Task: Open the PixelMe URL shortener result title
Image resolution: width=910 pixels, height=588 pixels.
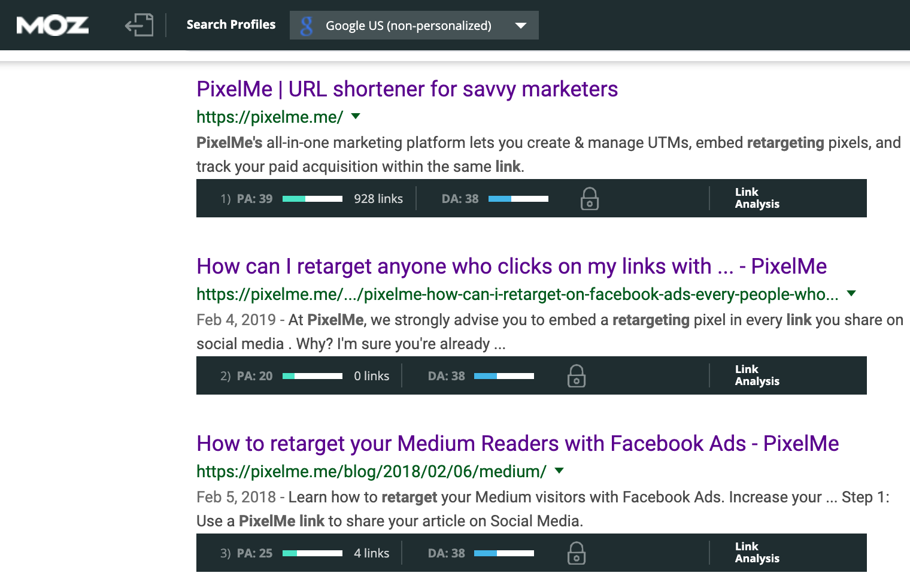Action: coord(407,89)
